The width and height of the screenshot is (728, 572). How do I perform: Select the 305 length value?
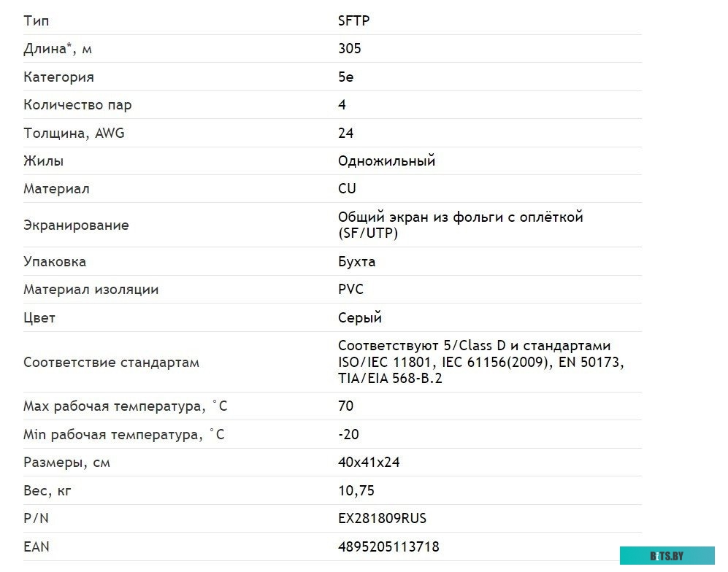pyautogui.click(x=349, y=49)
